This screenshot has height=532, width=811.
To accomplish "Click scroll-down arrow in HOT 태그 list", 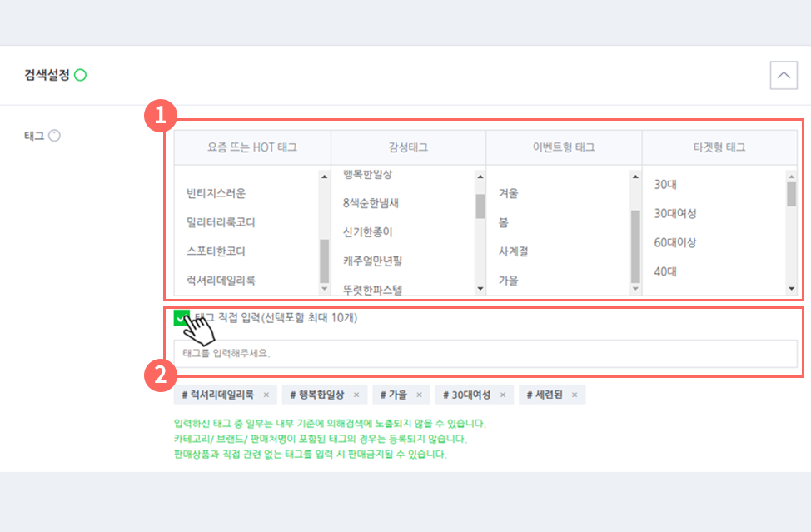I will coord(324,289).
